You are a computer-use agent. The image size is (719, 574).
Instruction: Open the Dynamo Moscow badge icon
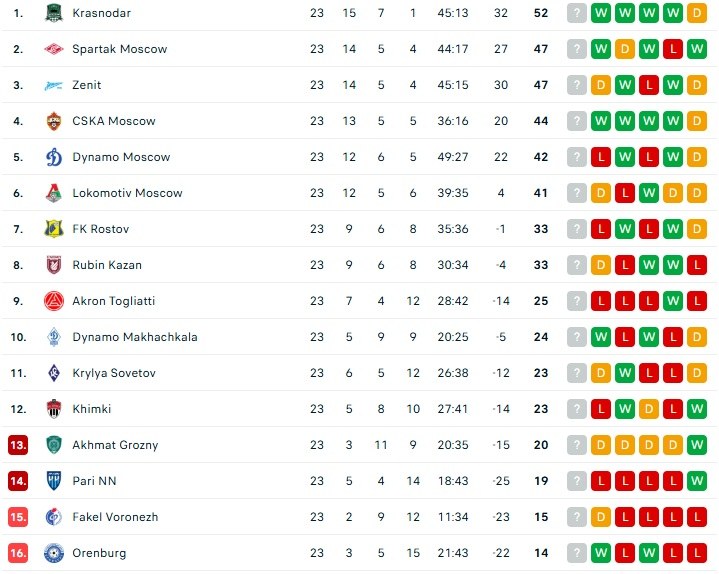[x=54, y=157]
